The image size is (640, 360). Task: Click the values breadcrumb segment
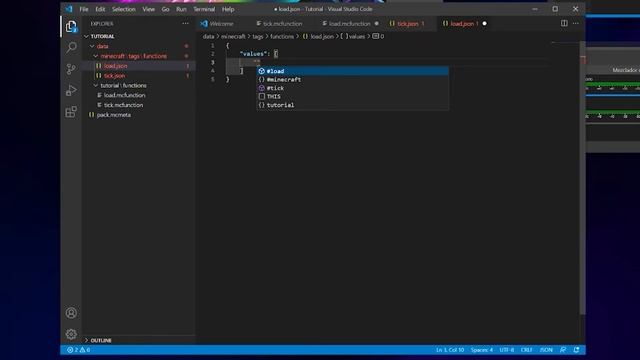353,36
